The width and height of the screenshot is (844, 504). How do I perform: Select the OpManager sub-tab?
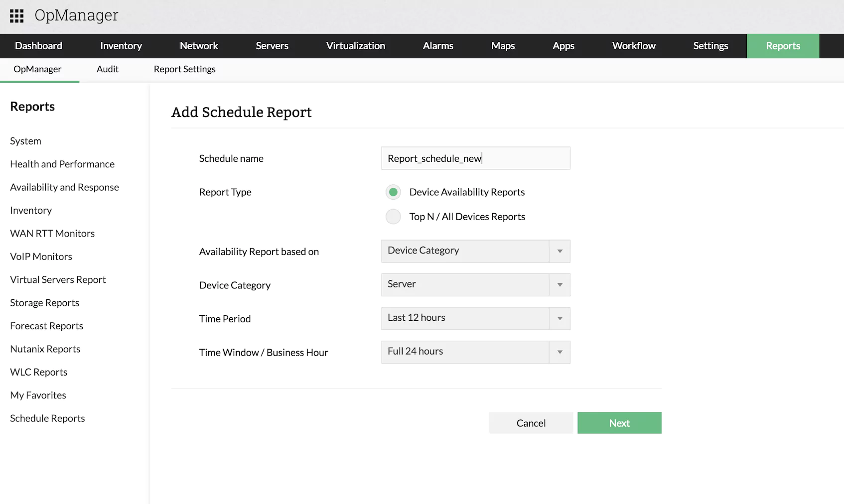coord(37,69)
